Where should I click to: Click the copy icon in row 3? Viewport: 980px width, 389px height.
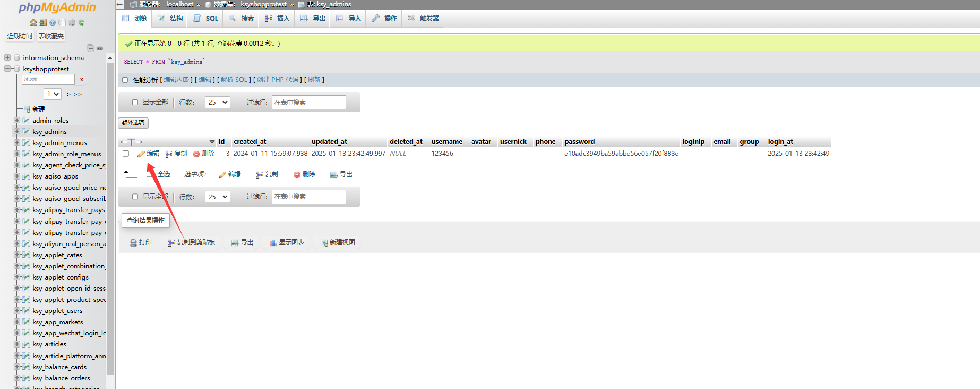(169, 154)
